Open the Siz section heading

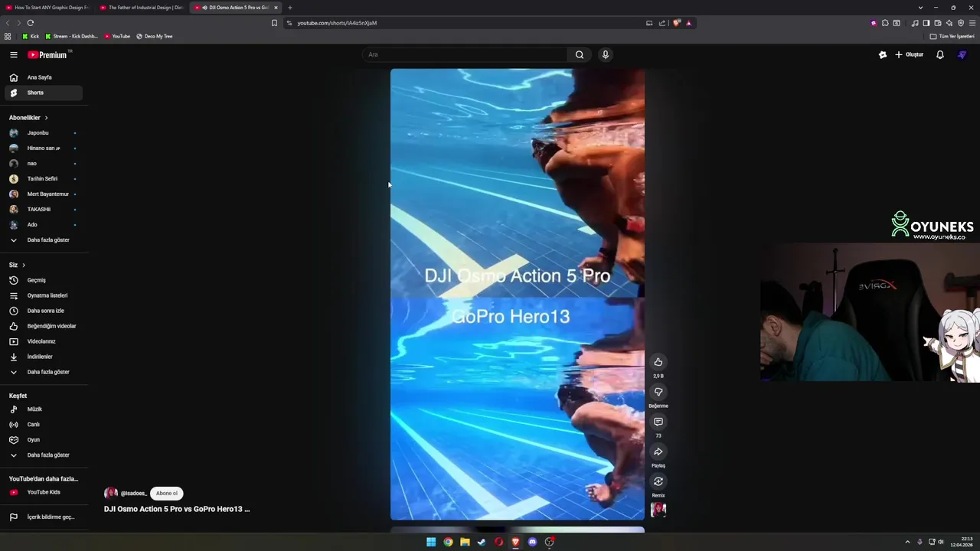click(17, 265)
